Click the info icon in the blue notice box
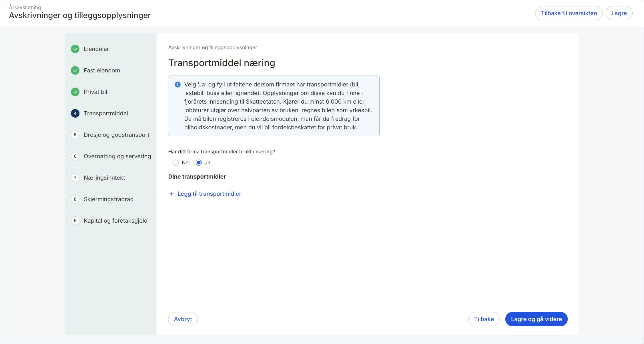The image size is (644, 344). pos(177,84)
